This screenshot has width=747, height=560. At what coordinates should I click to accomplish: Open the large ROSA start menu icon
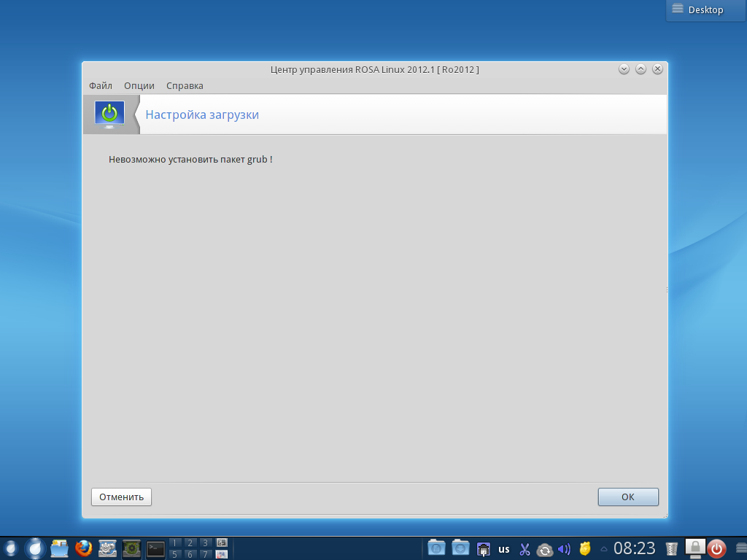click(x=35, y=548)
